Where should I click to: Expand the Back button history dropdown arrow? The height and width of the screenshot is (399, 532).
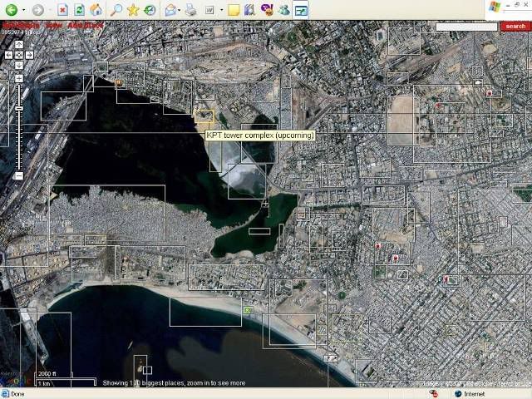click(24, 10)
